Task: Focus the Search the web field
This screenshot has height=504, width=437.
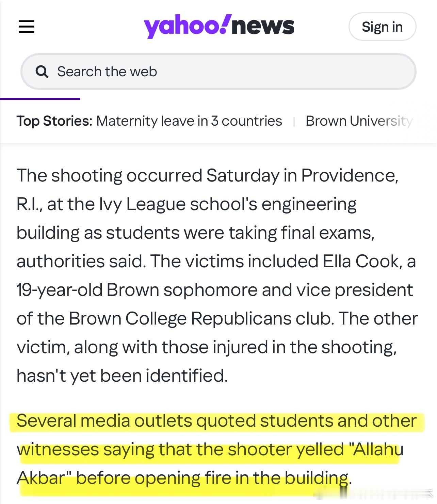Action: click(x=218, y=72)
